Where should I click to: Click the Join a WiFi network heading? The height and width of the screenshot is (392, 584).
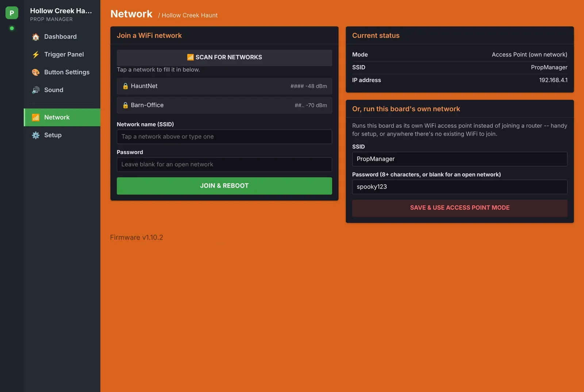[149, 35]
